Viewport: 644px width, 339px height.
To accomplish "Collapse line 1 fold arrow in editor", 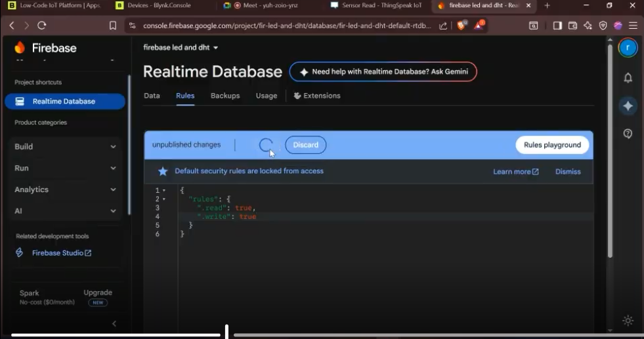I will [x=164, y=190].
